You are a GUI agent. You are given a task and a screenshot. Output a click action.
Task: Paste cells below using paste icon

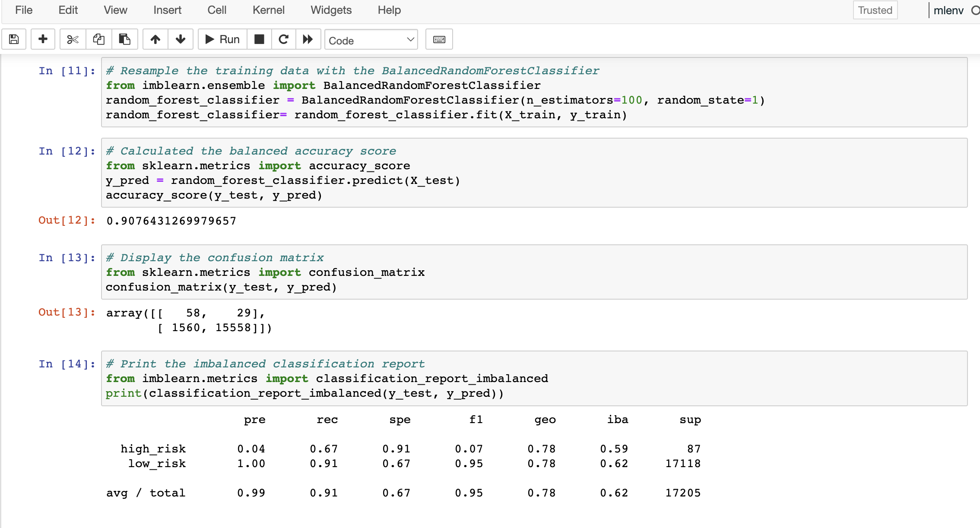pos(124,39)
